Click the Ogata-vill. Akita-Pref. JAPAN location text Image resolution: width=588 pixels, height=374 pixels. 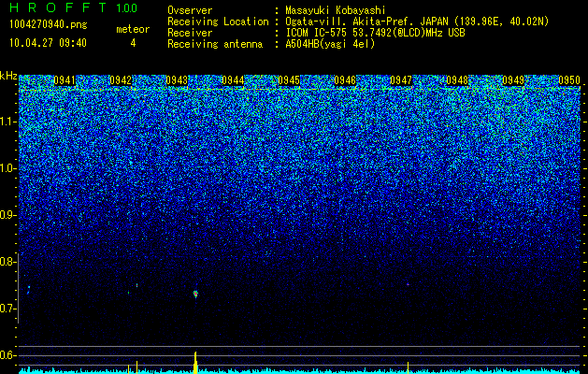(417, 22)
